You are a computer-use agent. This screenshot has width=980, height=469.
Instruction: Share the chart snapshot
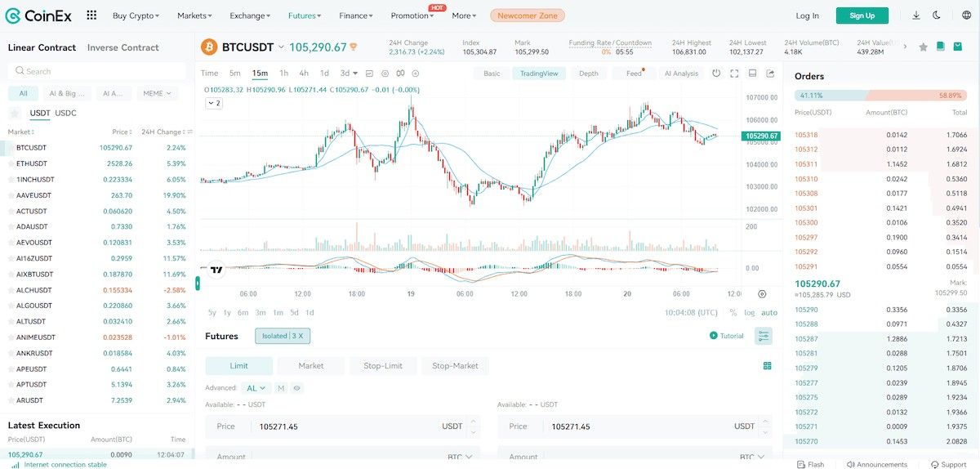pyautogui.click(x=770, y=74)
